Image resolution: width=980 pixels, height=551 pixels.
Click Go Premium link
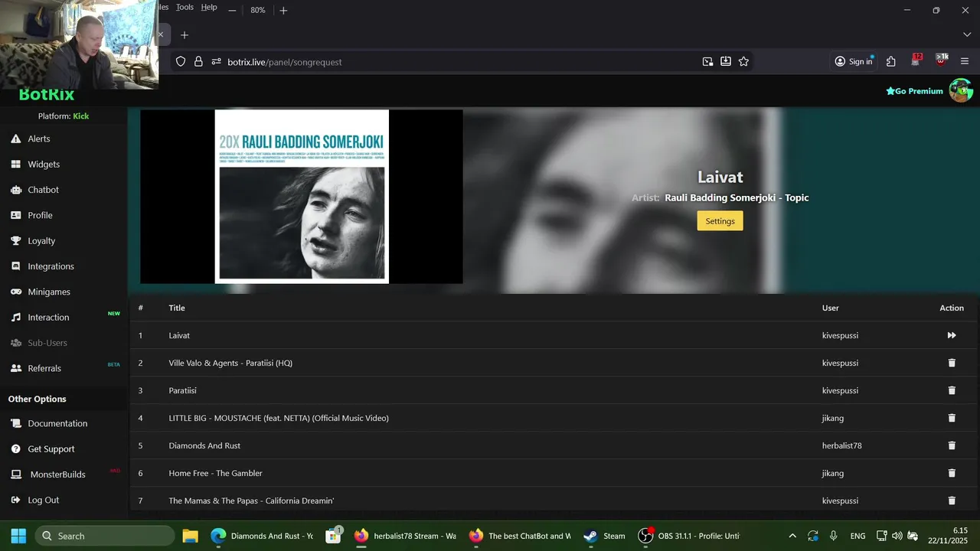tap(914, 91)
